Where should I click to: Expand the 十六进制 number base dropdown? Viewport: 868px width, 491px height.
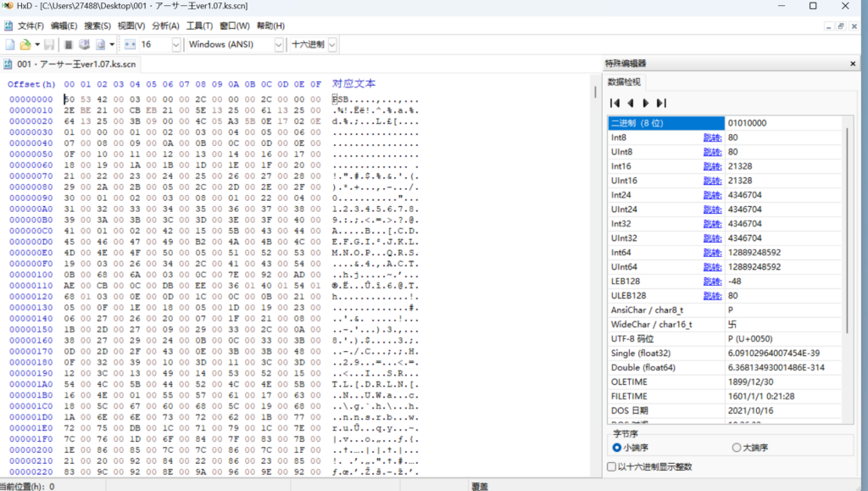332,44
